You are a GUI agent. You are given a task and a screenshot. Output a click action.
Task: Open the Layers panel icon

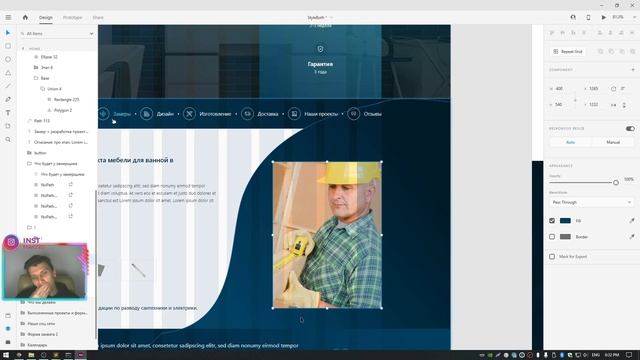[x=8, y=329]
